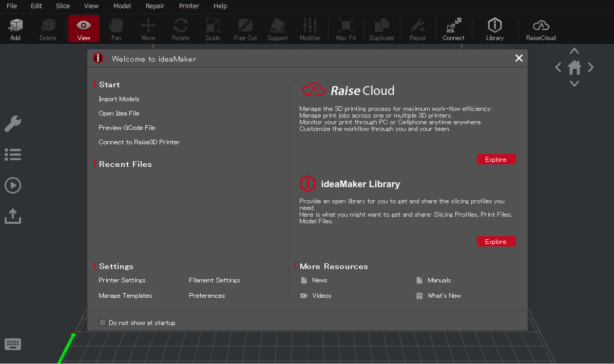Click Connect to Raise3D Printer link
Image resolution: width=614 pixels, height=364 pixels.
(x=139, y=142)
